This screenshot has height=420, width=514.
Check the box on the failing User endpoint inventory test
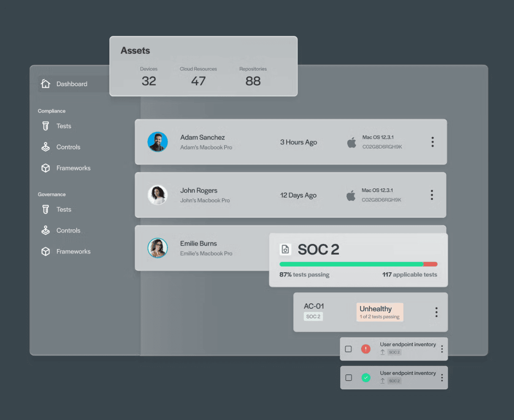(349, 349)
